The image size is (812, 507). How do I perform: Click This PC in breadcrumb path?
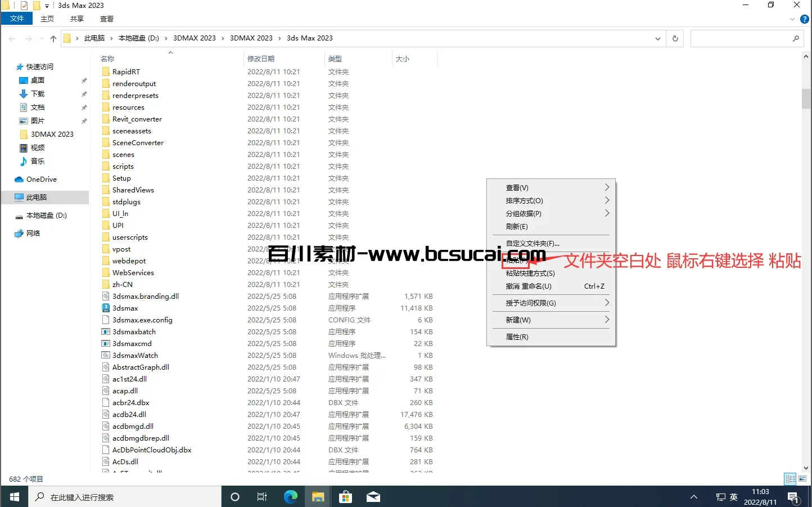click(x=94, y=38)
